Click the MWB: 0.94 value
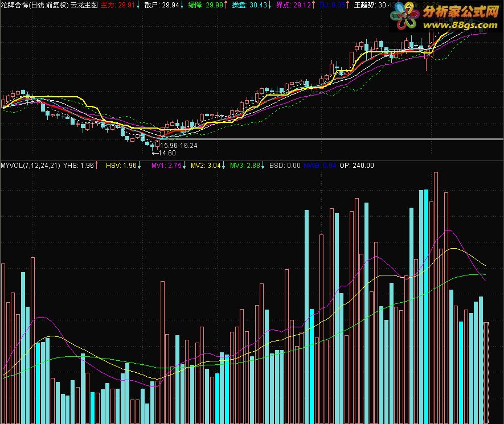This screenshot has height=424, width=504. point(320,166)
